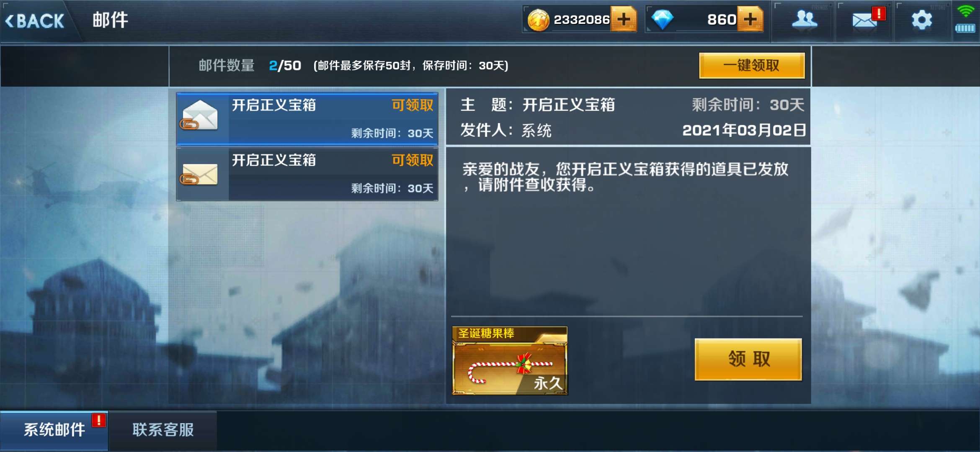Claim attachment with the 领取 button

748,359
